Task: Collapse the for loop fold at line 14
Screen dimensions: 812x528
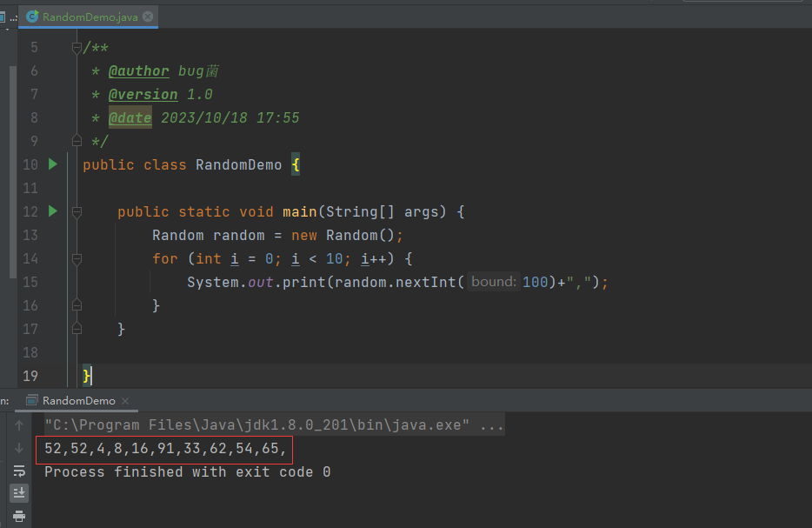Action: [77, 258]
